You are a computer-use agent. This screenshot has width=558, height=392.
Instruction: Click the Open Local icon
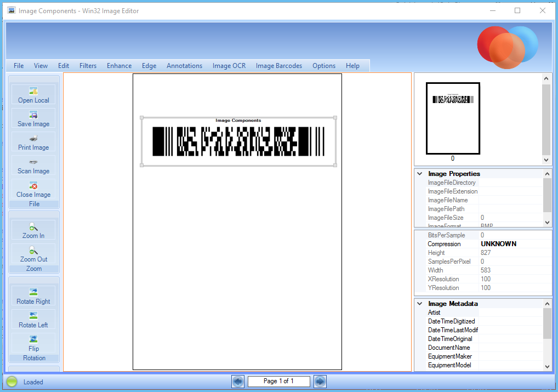[x=33, y=91]
